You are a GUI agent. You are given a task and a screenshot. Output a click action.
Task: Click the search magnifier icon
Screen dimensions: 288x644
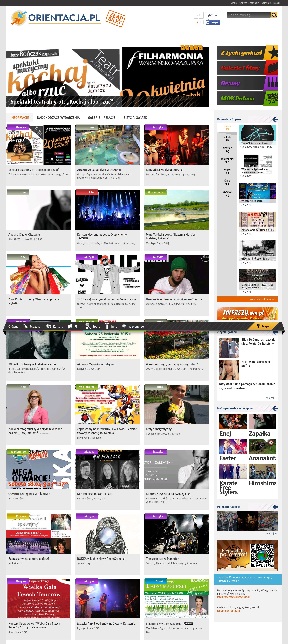pyautogui.click(x=274, y=15)
